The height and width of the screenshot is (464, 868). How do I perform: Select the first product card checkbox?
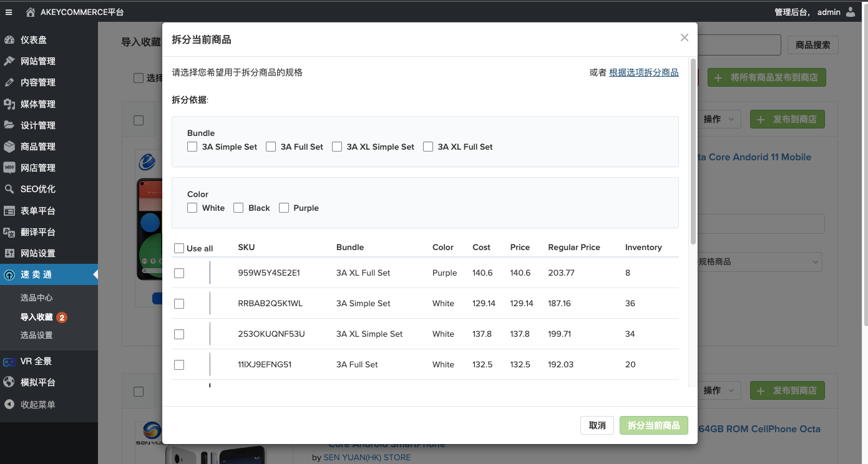(x=139, y=120)
